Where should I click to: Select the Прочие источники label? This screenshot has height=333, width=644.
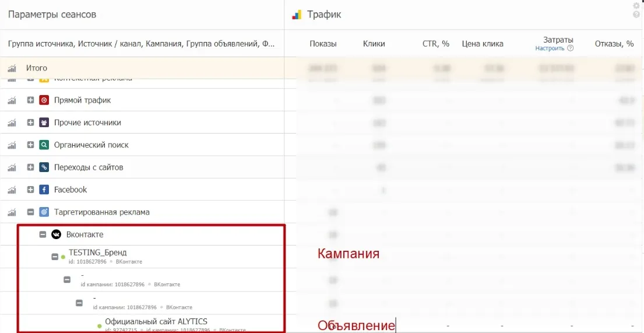click(87, 122)
